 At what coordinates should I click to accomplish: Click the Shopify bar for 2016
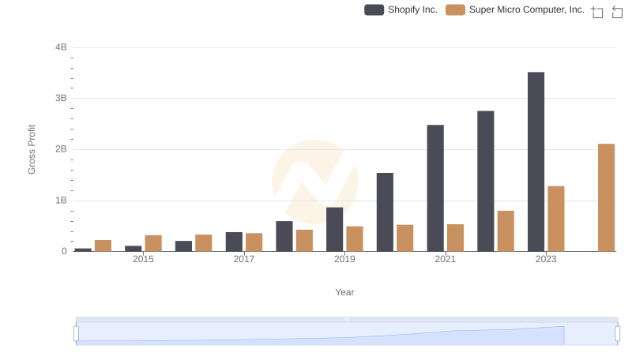pyautogui.click(x=183, y=246)
